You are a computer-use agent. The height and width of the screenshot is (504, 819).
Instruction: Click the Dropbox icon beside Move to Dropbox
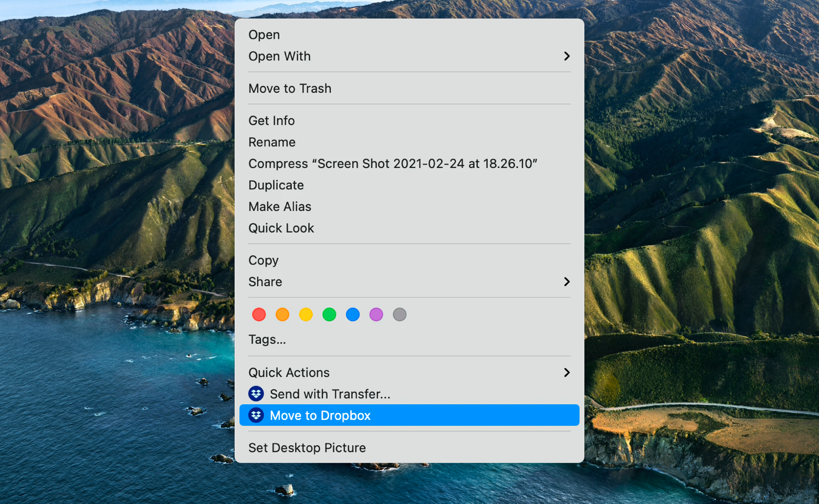pos(256,415)
